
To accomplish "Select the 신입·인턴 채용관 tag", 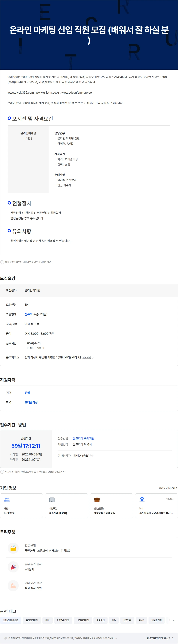I will 11,620.
